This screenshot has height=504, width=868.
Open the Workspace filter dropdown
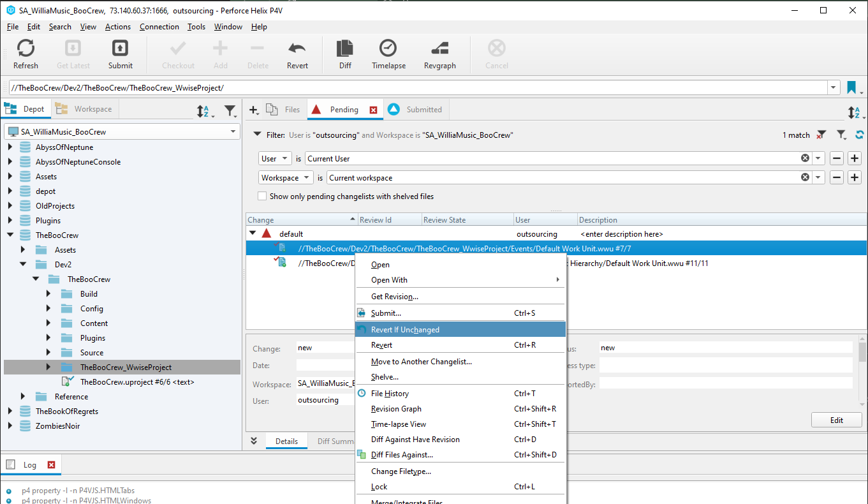286,177
